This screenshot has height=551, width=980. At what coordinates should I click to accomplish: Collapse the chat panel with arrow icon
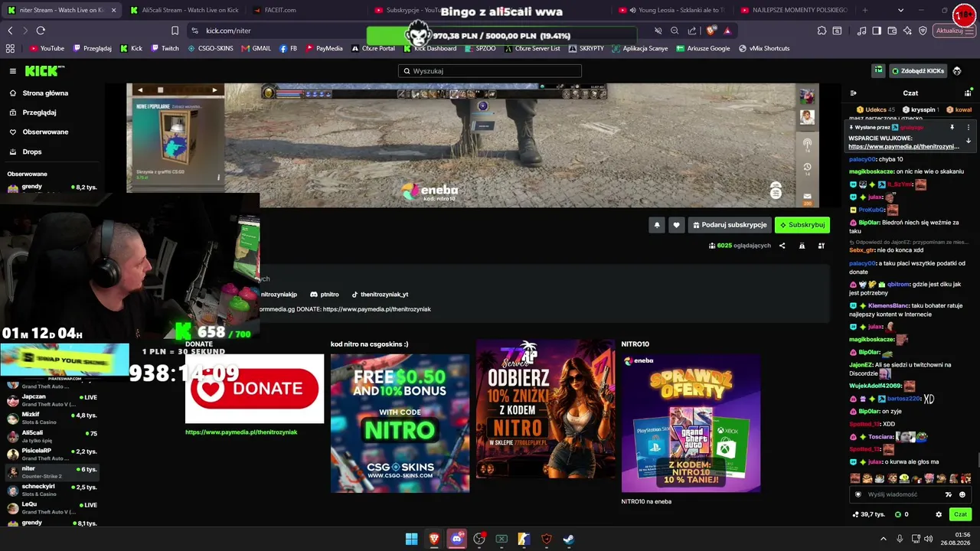[x=854, y=93]
